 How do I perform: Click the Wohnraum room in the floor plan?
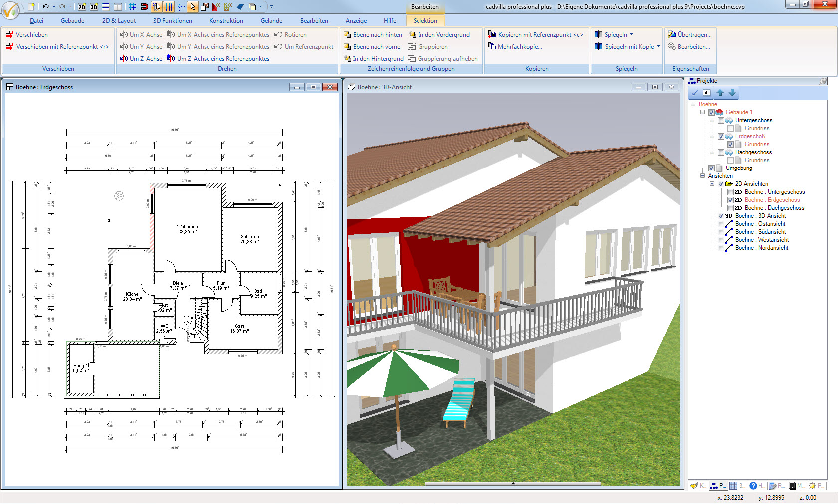(188, 229)
